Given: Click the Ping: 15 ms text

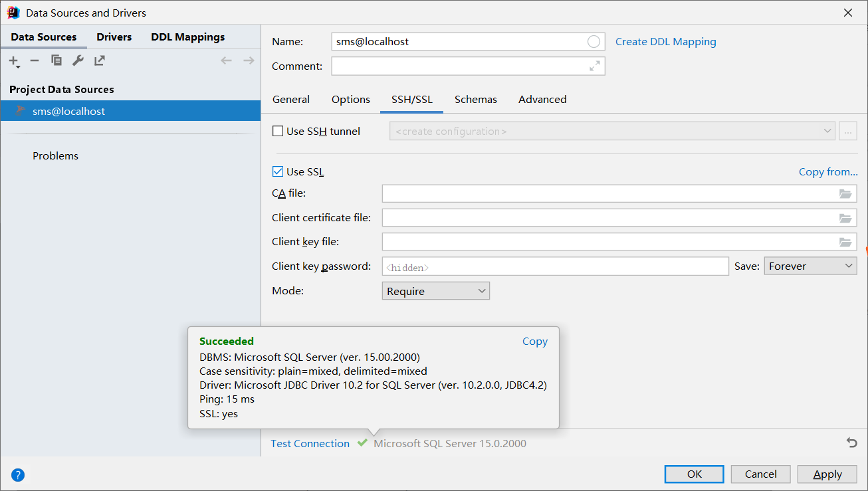Looking at the screenshot, I should tap(227, 400).
